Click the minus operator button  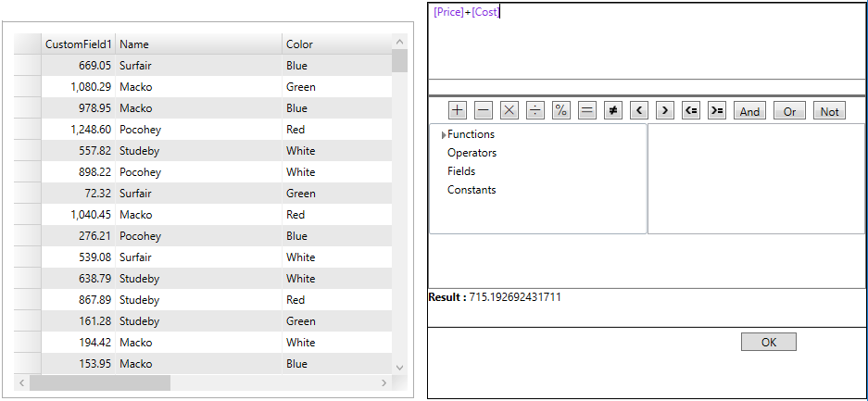click(x=484, y=110)
